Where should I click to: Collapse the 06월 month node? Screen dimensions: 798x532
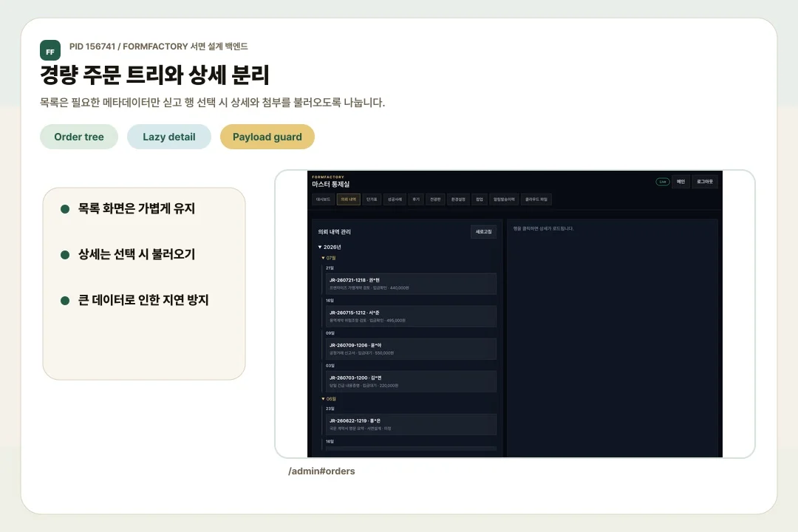click(x=329, y=399)
